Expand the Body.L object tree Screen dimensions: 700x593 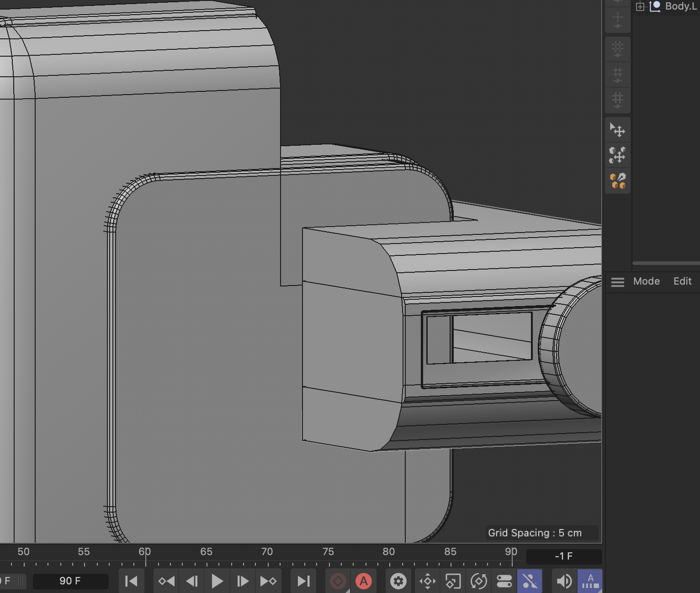pos(640,6)
